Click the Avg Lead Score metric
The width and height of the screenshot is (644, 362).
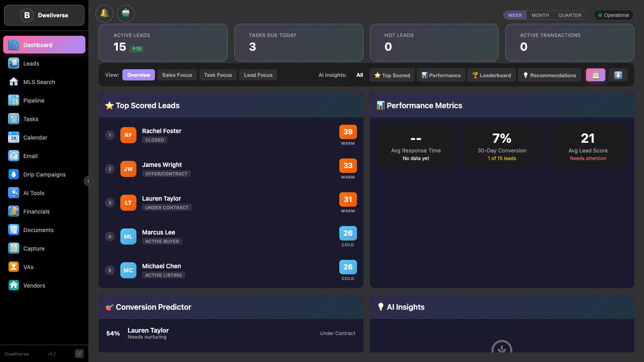pos(588,146)
